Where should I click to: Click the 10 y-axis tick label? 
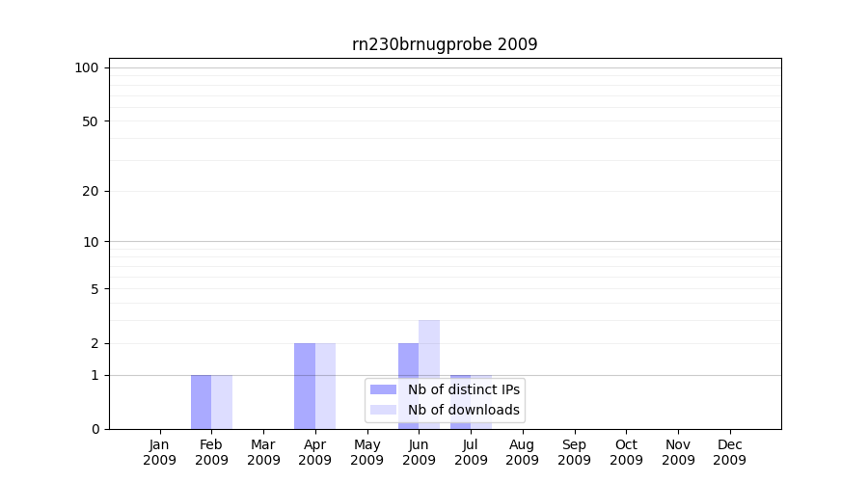click(x=91, y=242)
